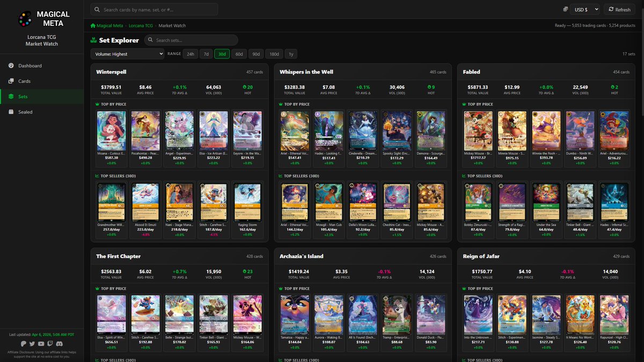Screen dimensions: 644x362
Task: Click the 17 sets count text
Action: tap(628, 54)
